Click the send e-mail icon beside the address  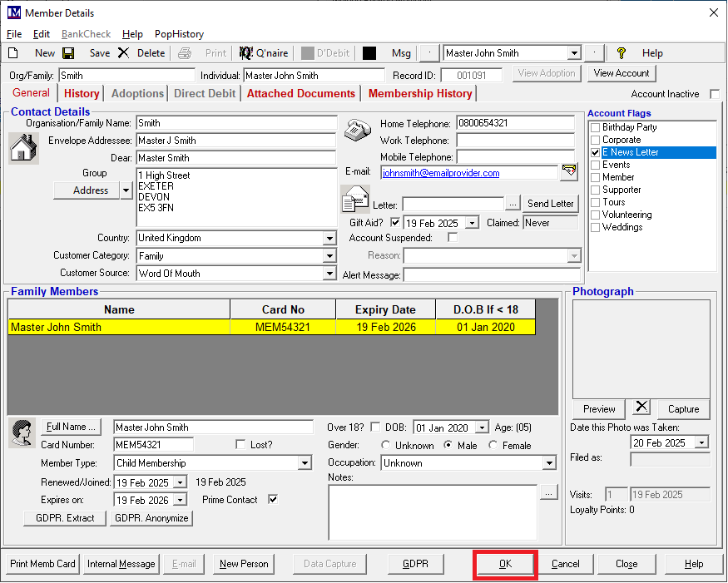pos(569,172)
